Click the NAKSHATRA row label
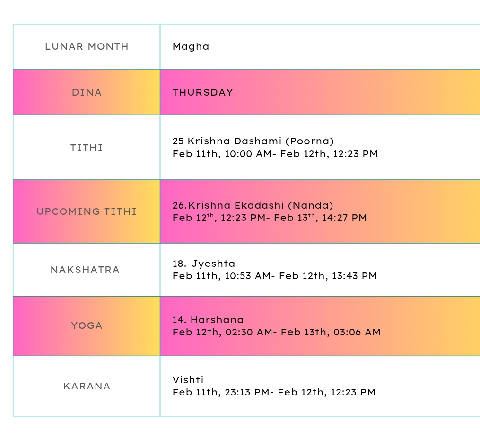The image size is (480, 448). click(x=85, y=270)
